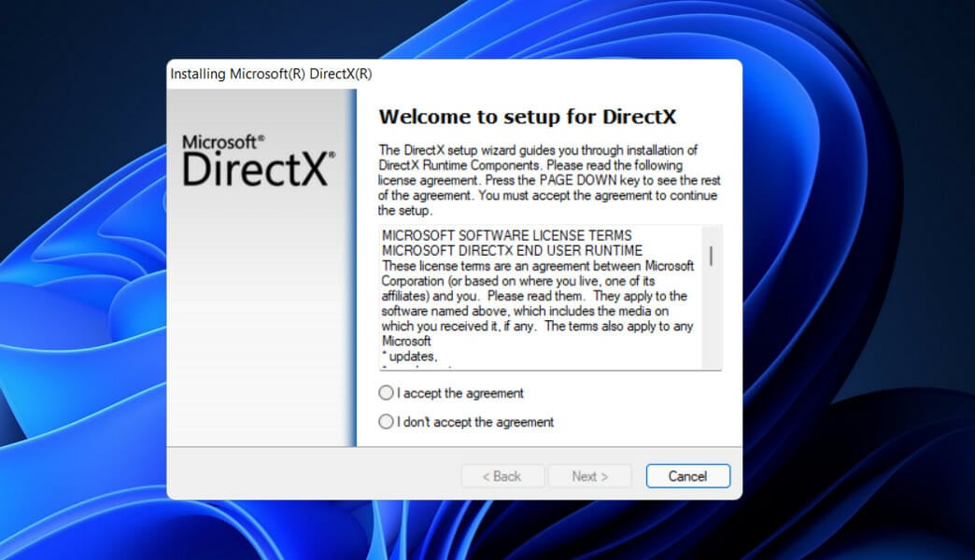Select the "I don't accept the agreement" radio button
This screenshot has width=975, height=560.
(386, 422)
